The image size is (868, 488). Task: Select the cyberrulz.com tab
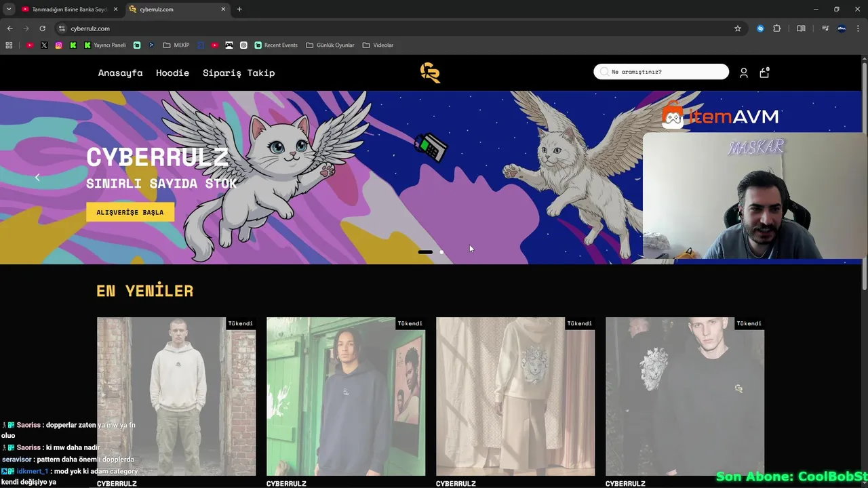[176, 9]
